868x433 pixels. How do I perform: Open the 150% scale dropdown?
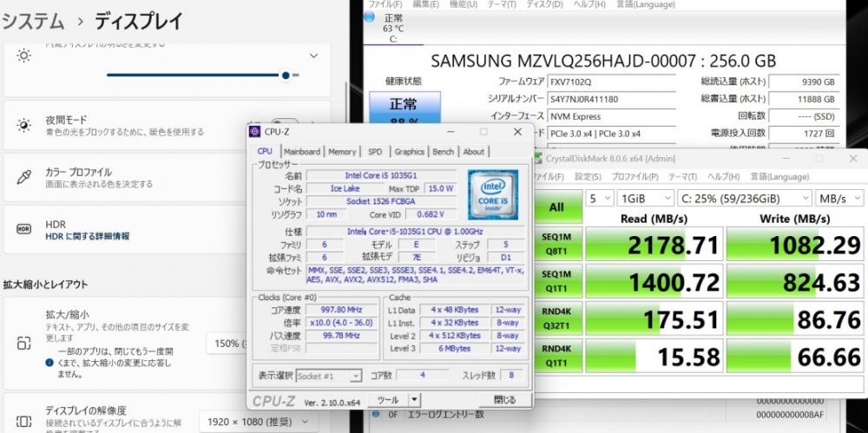227,344
